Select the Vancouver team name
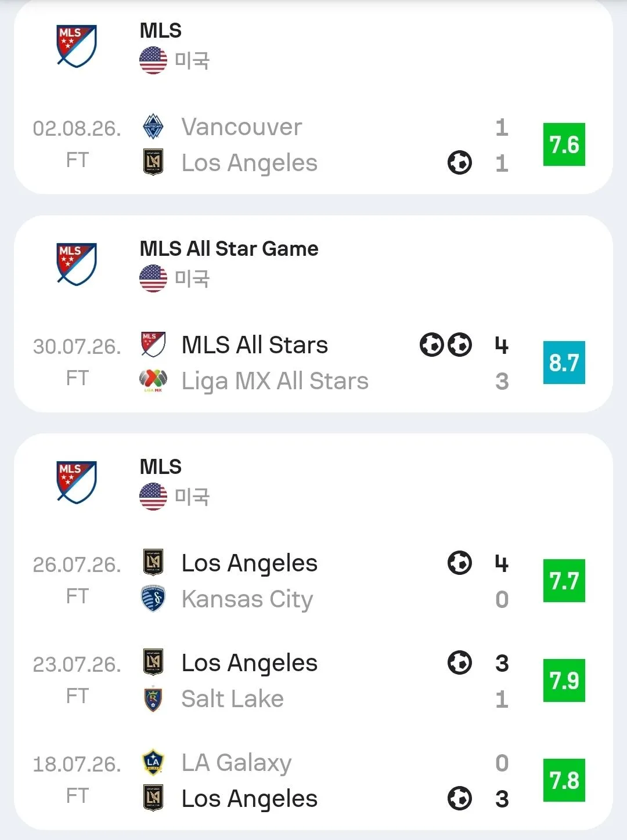This screenshot has width=627, height=840. (242, 127)
